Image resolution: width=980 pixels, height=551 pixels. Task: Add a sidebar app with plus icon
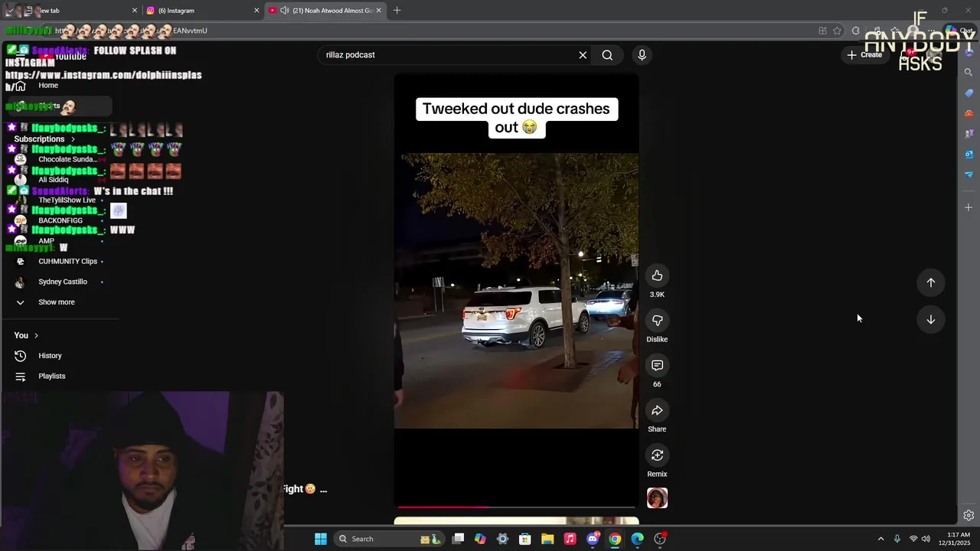[969, 207]
